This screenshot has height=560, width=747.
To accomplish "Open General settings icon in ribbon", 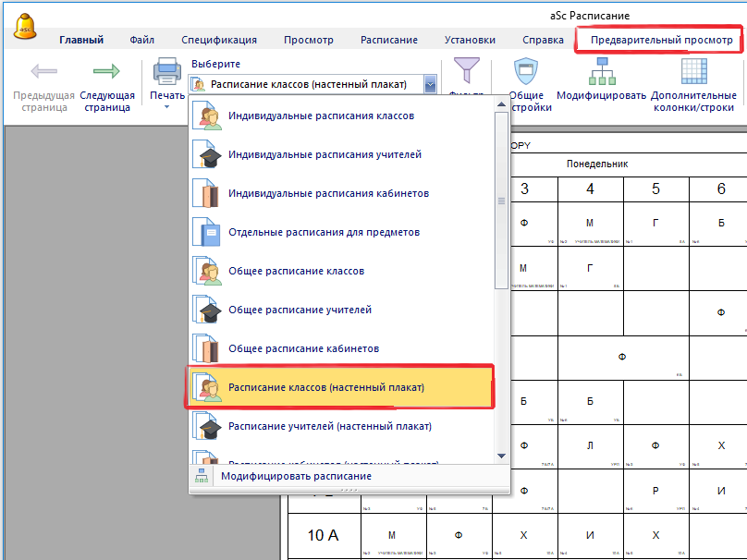I will (x=525, y=71).
